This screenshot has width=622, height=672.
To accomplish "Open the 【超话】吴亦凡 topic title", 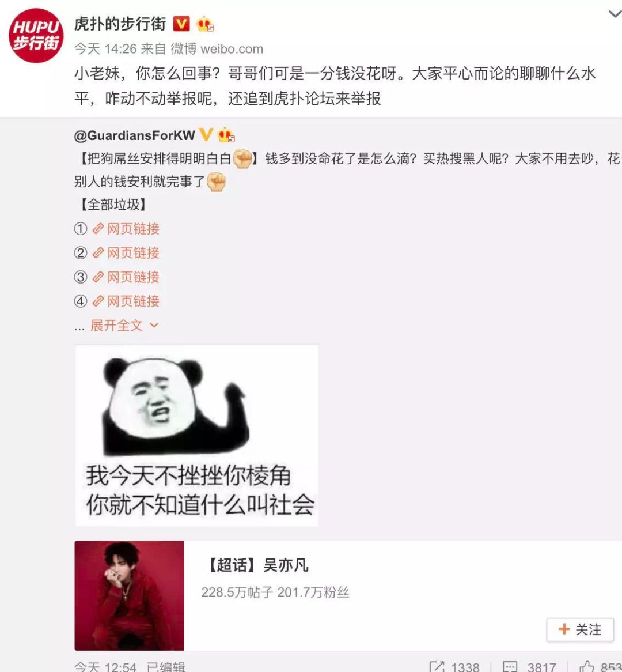I will click(257, 565).
